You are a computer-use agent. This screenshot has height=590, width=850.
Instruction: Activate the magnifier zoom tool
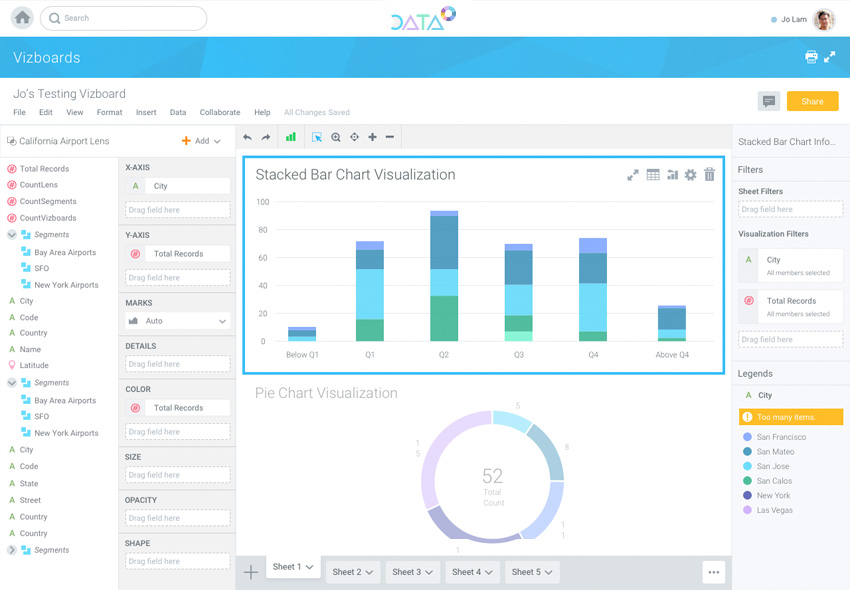[336, 137]
